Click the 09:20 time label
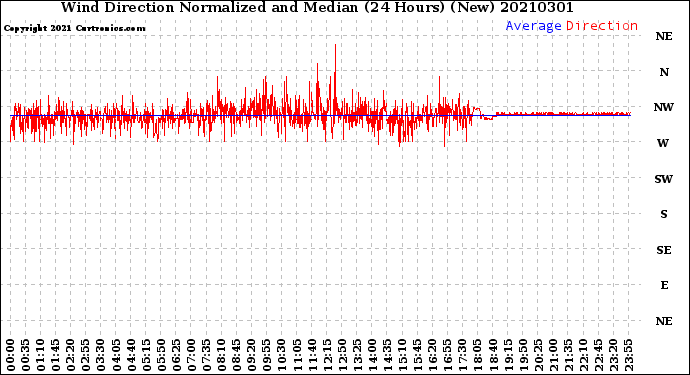690x375 pixels. point(252,355)
